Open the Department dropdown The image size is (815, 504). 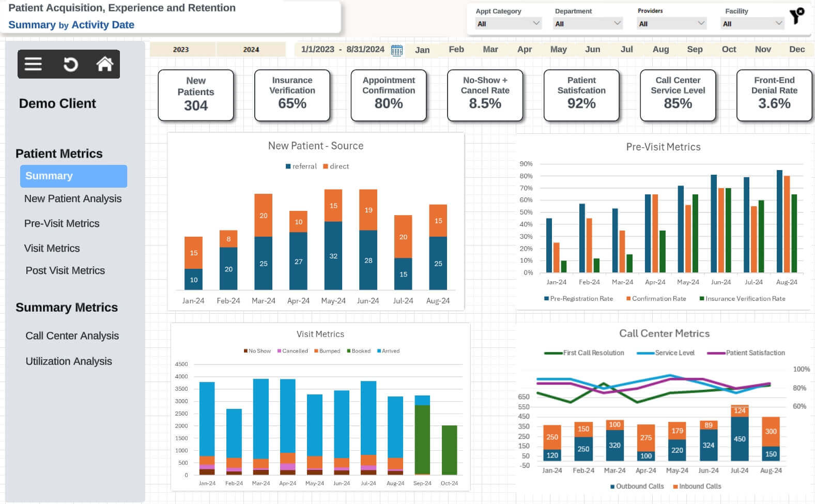(x=588, y=23)
